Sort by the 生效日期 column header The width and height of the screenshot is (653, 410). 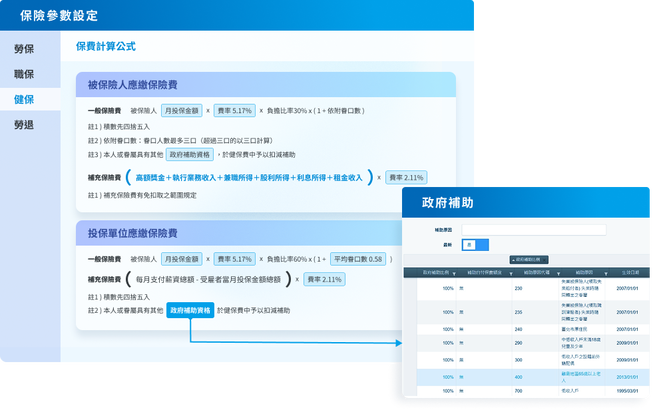tap(630, 273)
